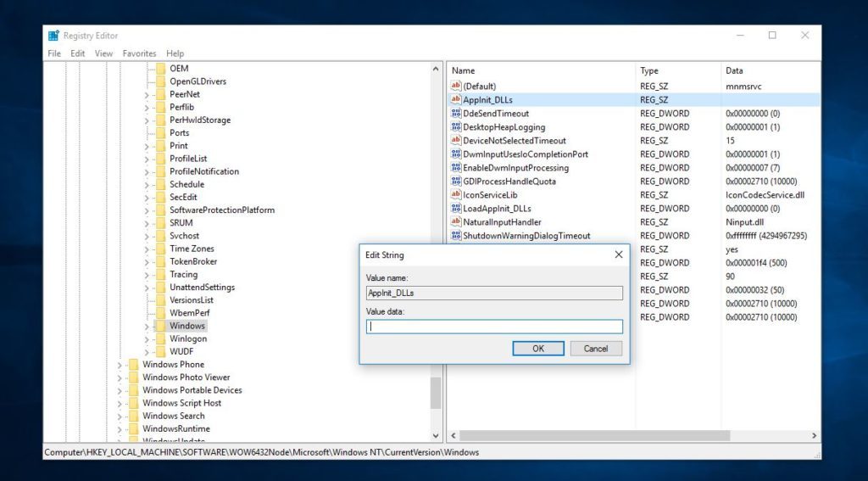The height and width of the screenshot is (481, 868).
Task: Expand the Perflib key
Action: point(147,108)
